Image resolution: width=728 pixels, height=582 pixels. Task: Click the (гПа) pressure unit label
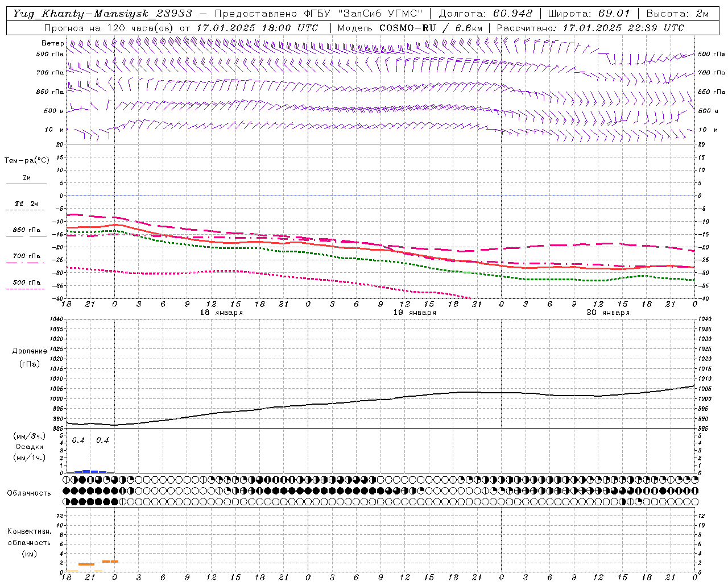coord(30,364)
